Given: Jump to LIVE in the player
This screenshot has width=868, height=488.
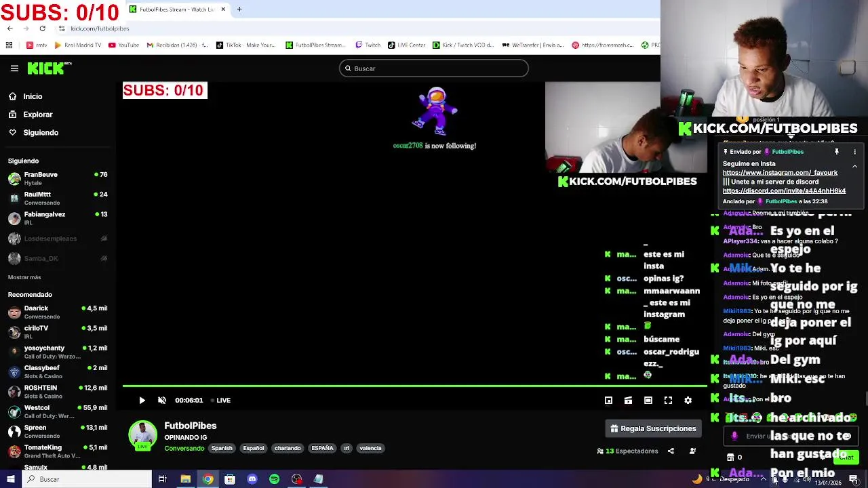Looking at the screenshot, I should tap(220, 401).
